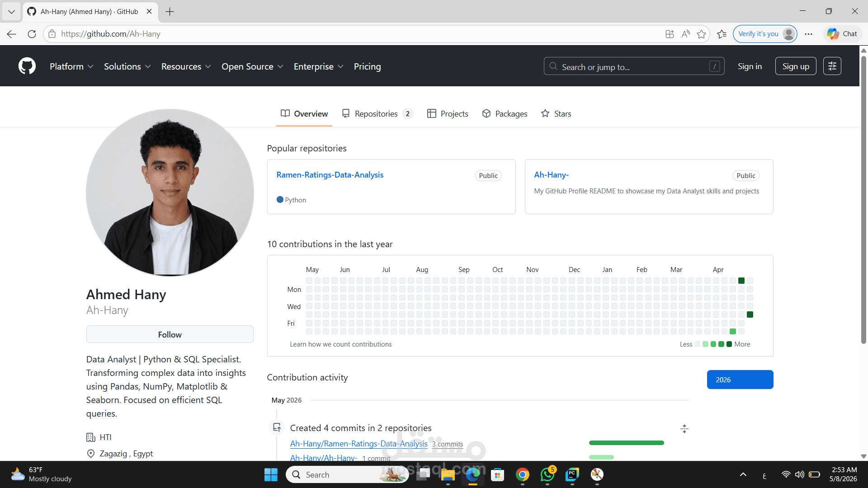This screenshot has width=868, height=488.
Task: Switch to the Repositories tab
Action: 377,114
